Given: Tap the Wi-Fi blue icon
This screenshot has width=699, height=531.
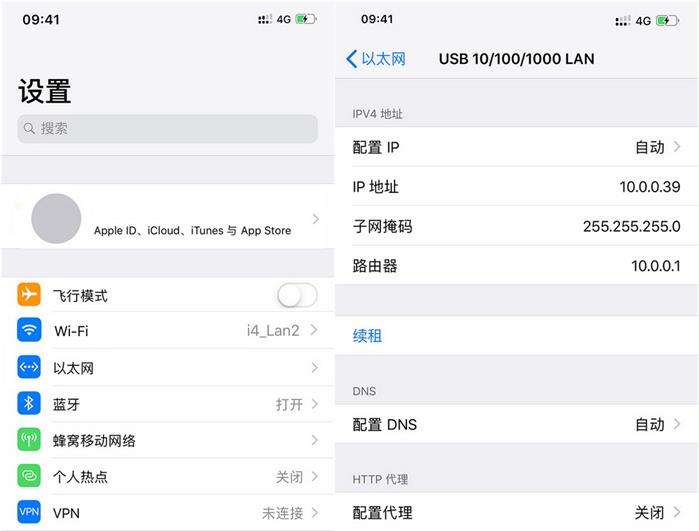Looking at the screenshot, I should (29, 330).
